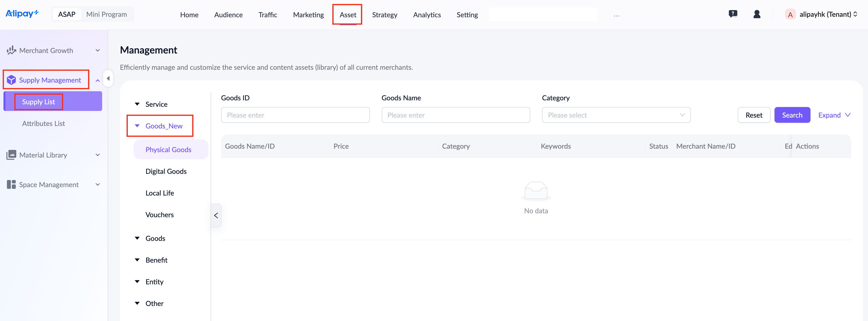Click the Space Management layout icon
The height and width of the screenshot is (321, 868).
click(x=11, y=185)
